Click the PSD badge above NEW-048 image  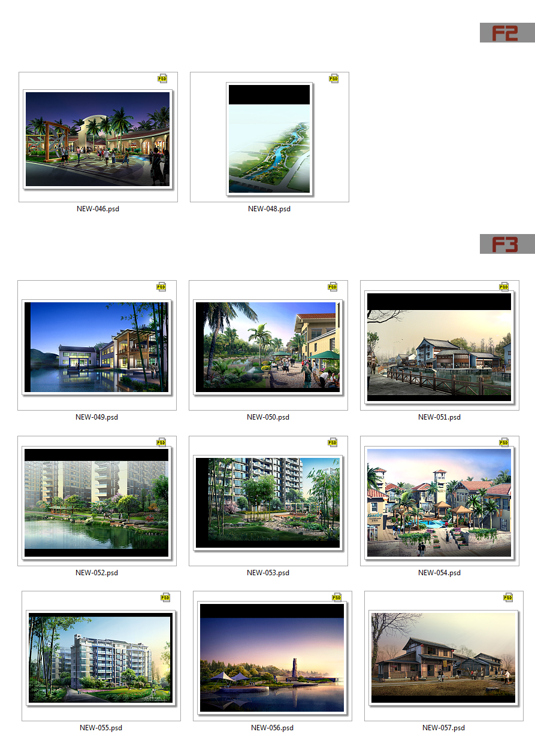point(334,78)
